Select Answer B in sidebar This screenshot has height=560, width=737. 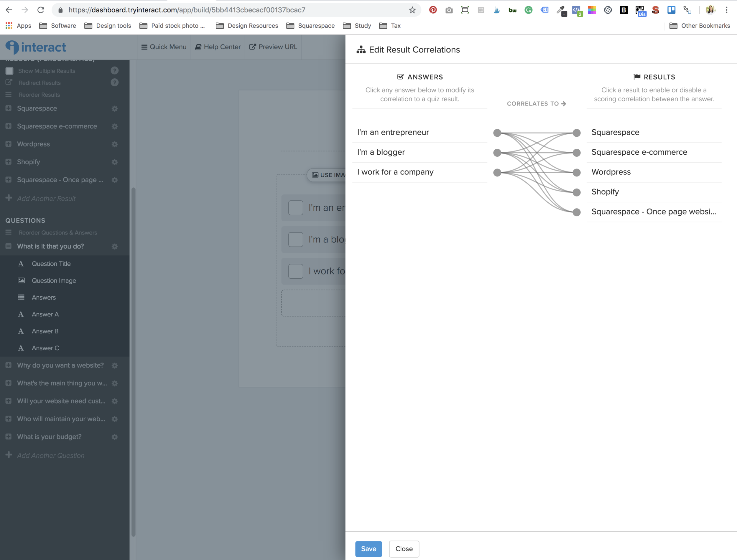click(45, 331)
